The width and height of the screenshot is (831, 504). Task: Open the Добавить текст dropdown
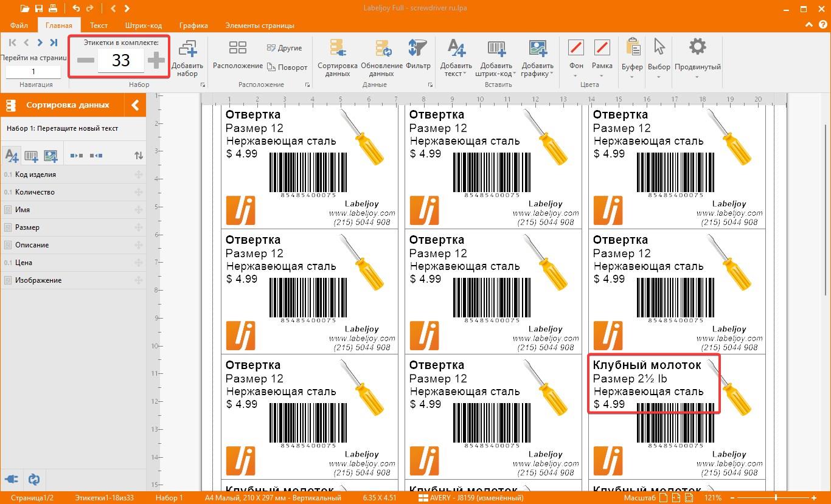(456, 58)
